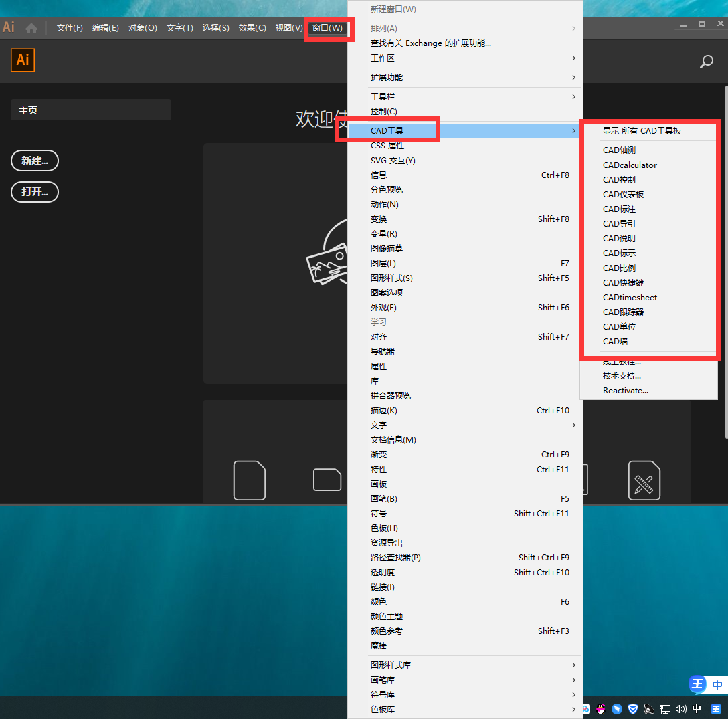Screen dimensions: 728x719
Task: Open the 编辑(E) menu
Action: [106, 28]
